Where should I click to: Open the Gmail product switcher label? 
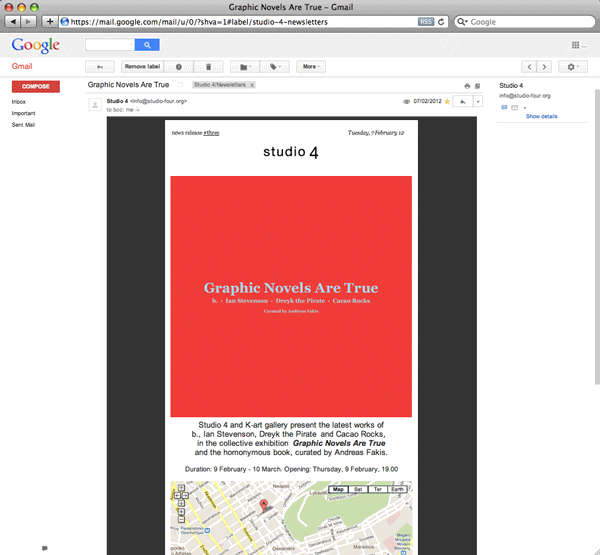(22, 66)
